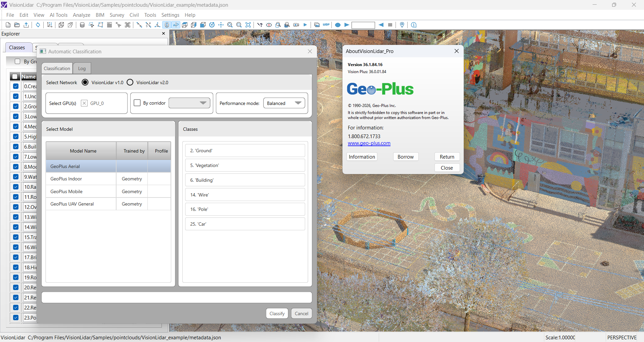Click the Information button in About dialog
Image resolution: width=644 pixels, height=342 pixels.
[x=362, y=157]
